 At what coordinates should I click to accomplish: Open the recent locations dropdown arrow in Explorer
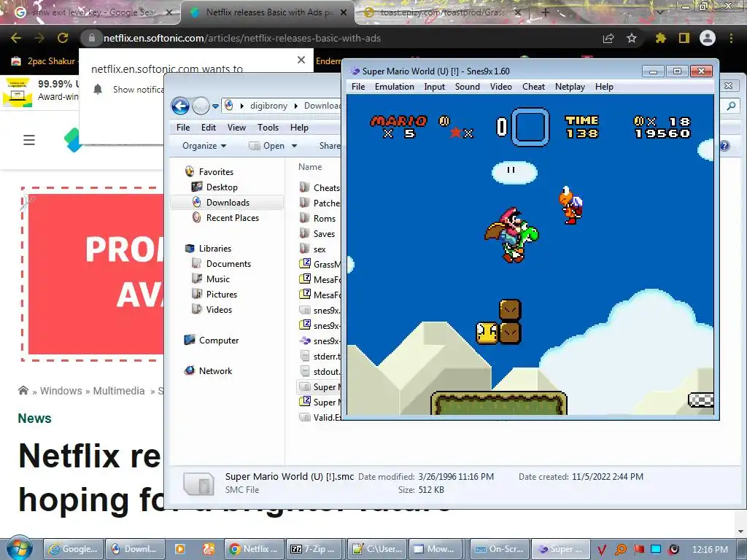click(215, 106)
